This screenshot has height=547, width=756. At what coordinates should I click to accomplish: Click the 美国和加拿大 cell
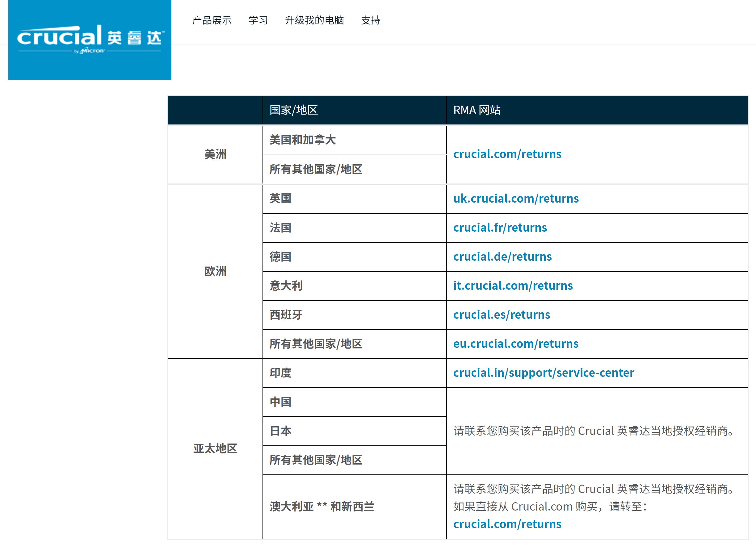355,140
